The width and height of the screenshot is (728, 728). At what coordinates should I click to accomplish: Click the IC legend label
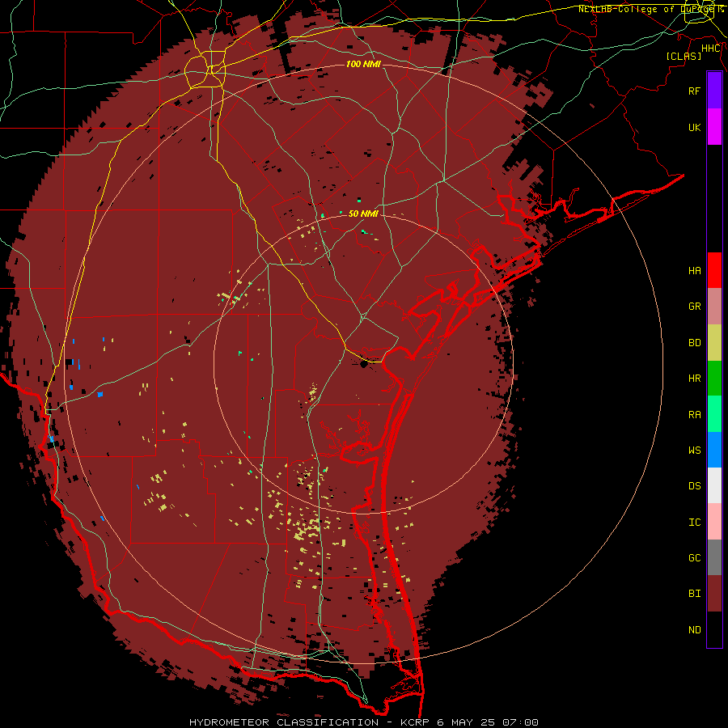(695, 523)
